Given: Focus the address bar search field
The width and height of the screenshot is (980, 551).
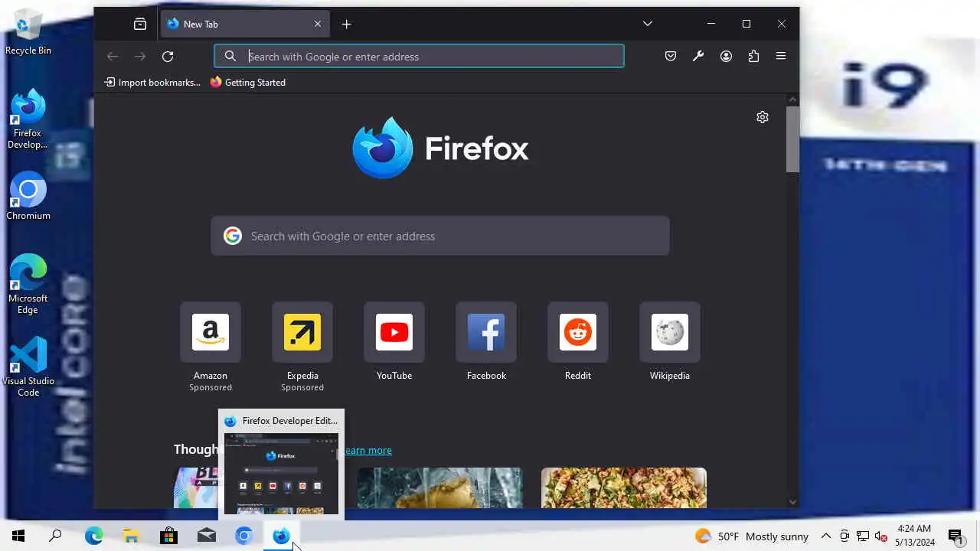Looking at the screenshot, I should tap(419, 57).
